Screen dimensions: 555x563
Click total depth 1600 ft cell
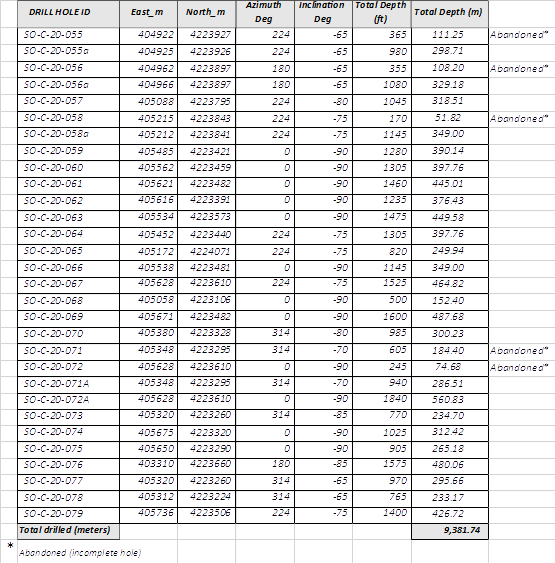382,317
